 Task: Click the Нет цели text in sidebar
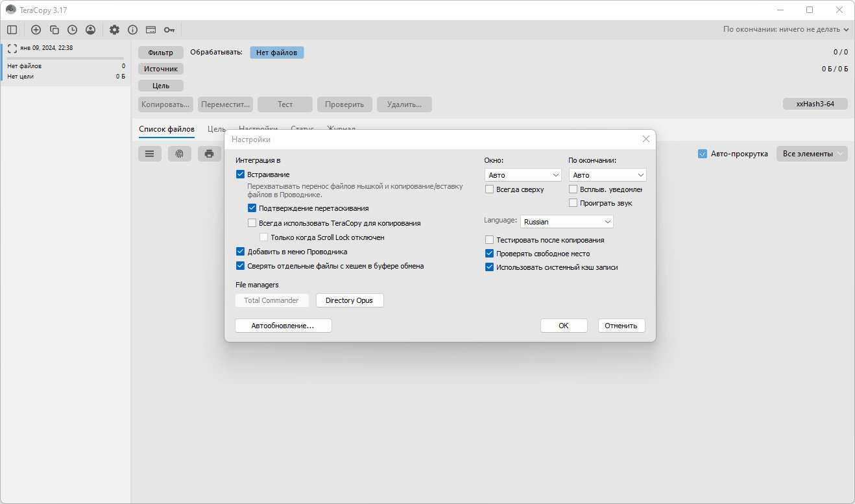click(21, 77)
